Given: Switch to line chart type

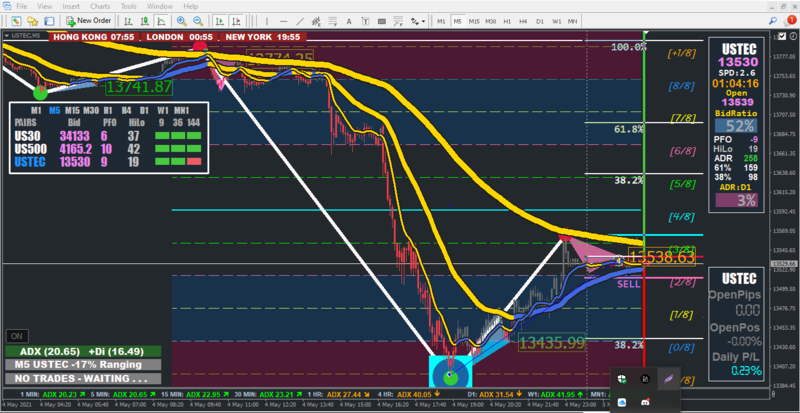Looking at the screenshot, I should pyautogui.click(x=161, y=21).
